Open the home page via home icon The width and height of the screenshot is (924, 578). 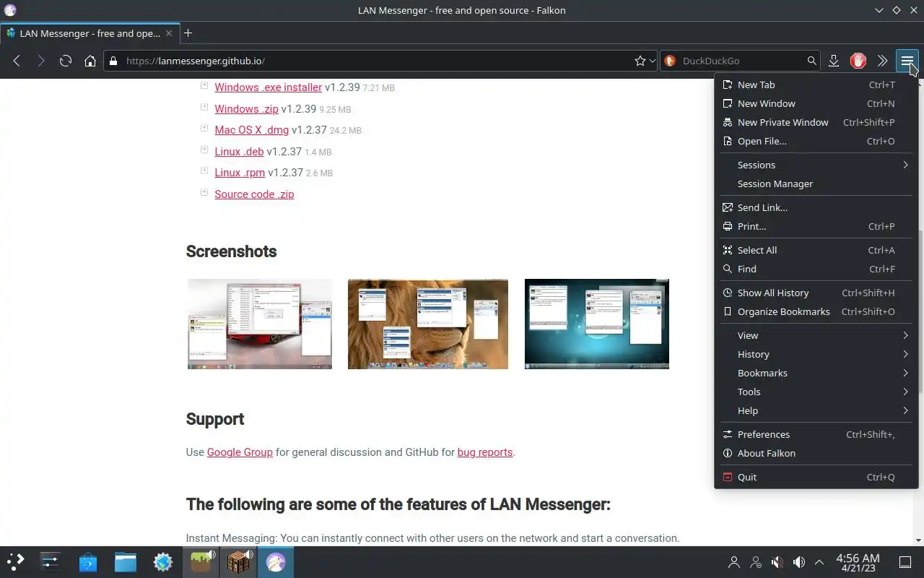click(x=90, y=61)
